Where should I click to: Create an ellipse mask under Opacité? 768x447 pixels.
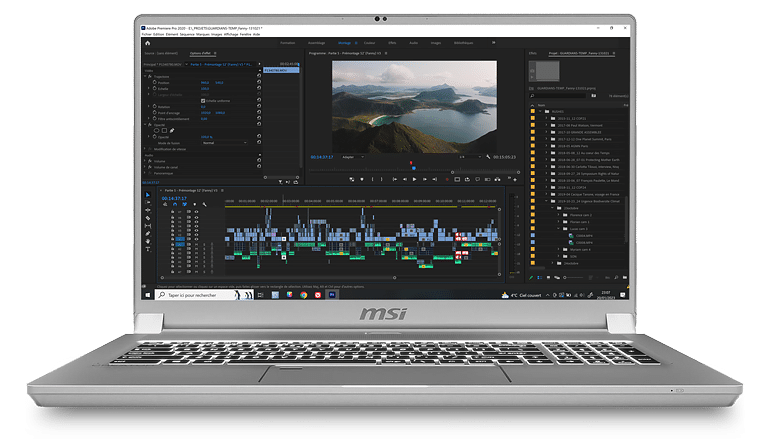pos(156,130)
